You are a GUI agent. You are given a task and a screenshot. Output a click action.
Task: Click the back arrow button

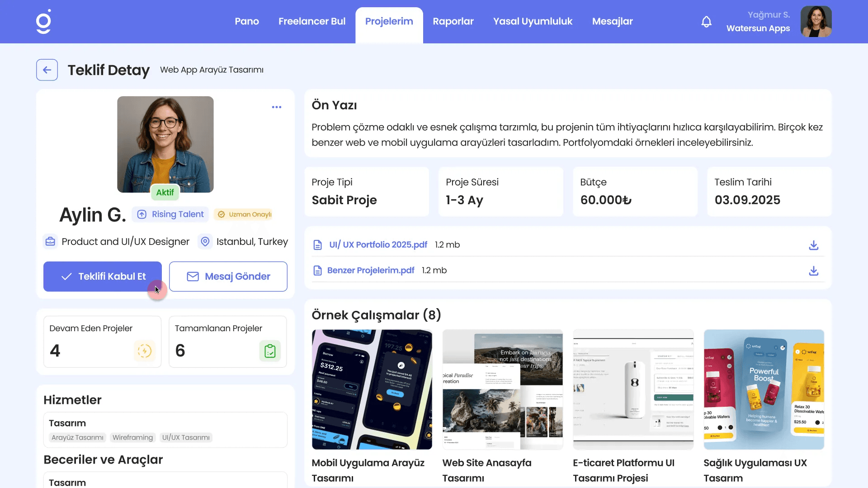pos(47,70)
